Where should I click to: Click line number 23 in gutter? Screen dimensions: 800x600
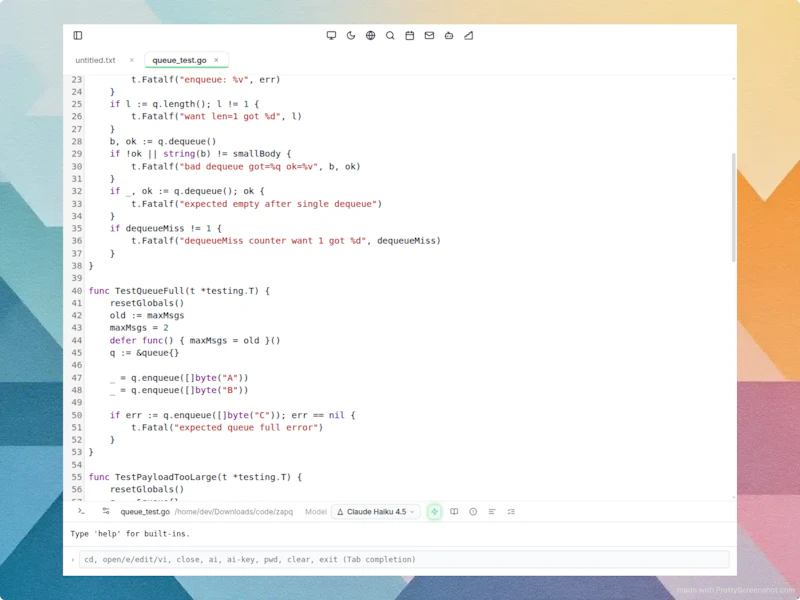(77, 80)
